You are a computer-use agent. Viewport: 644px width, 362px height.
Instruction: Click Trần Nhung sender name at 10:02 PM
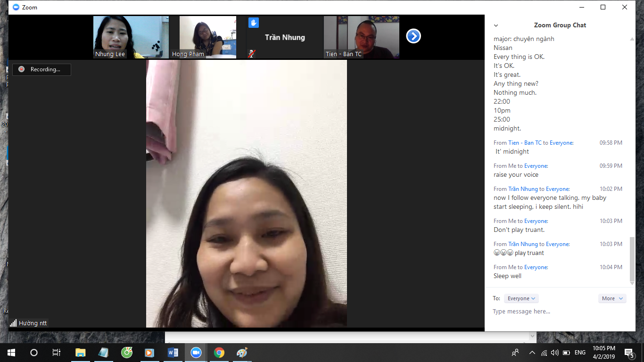(523, 189)
